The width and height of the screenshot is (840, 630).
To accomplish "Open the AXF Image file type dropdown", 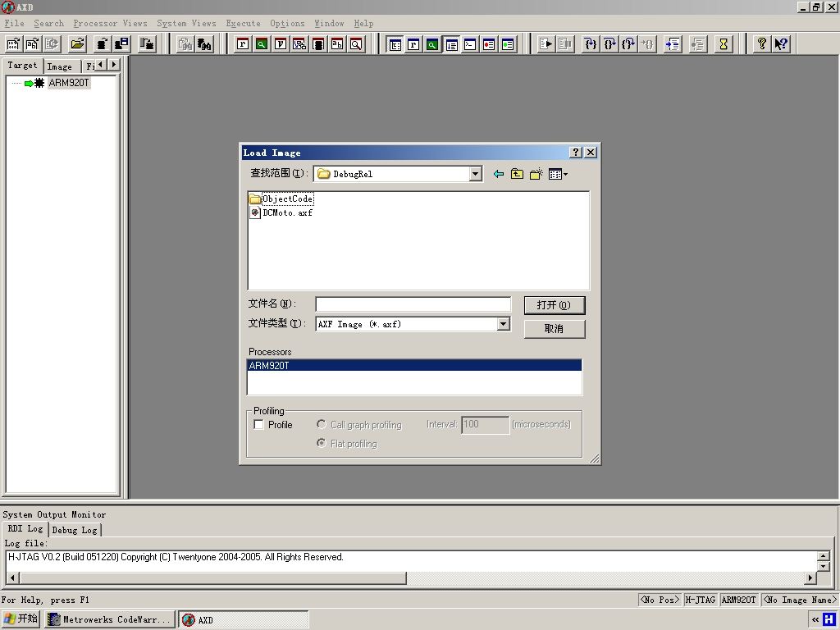I will (503, 324).
